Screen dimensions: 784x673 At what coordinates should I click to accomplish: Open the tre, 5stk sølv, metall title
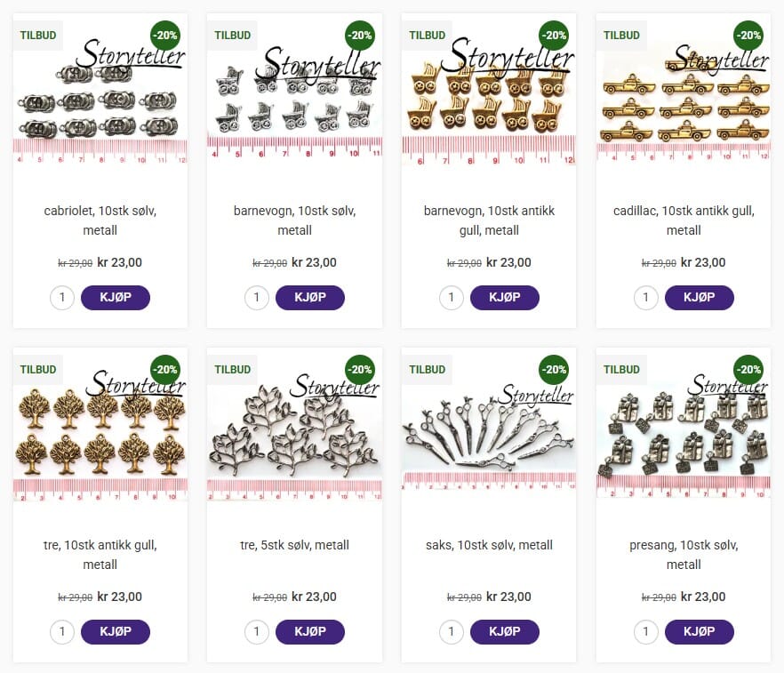click(x=294, y=545)
